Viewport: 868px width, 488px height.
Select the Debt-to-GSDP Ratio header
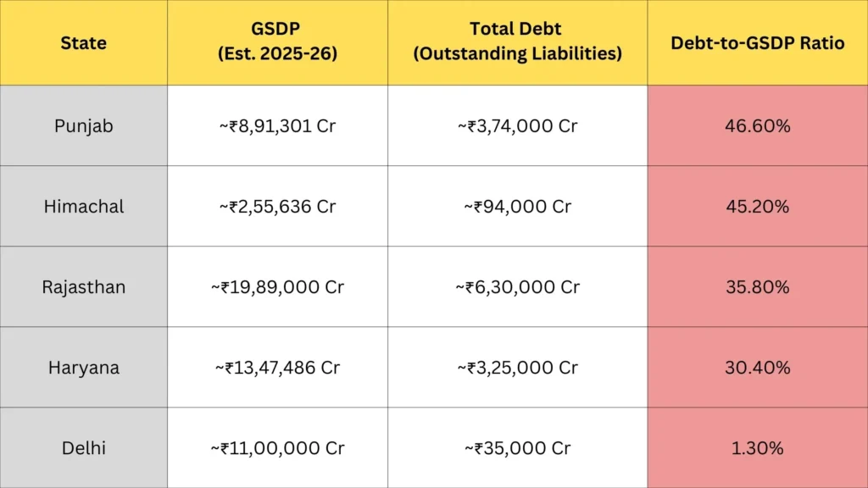pos(757,43)
